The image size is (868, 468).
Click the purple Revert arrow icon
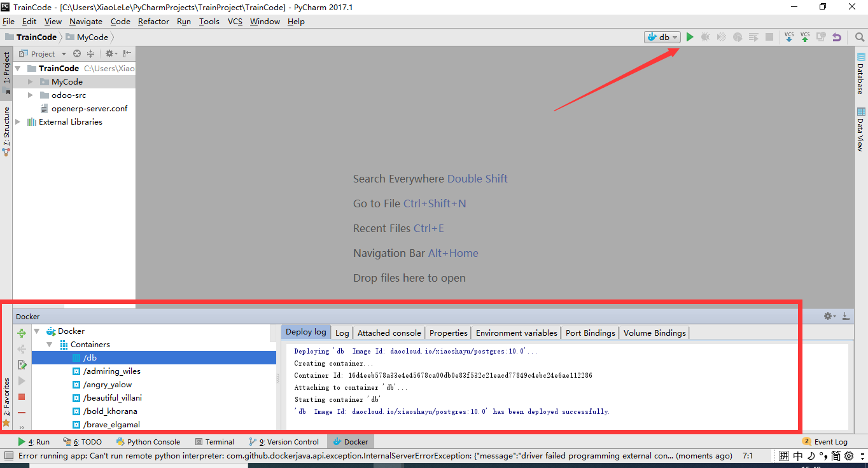click(x=837, y=37)
